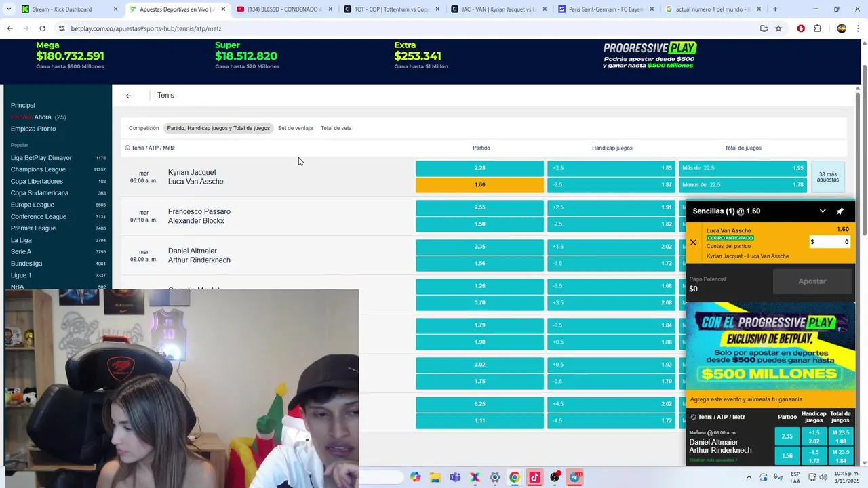This screenshot has width=868, height=488.
Task: Add Rinderknech 1.56 from suggested event
Action: [787, 456]
